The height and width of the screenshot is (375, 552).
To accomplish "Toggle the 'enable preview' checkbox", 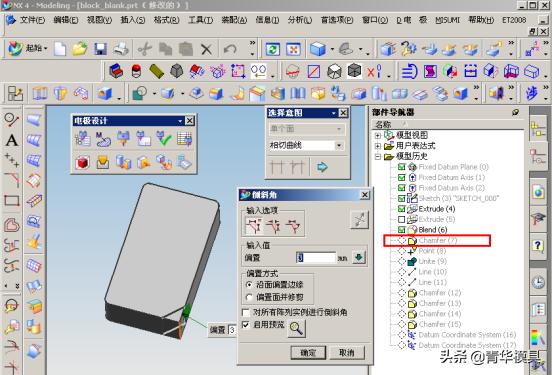I will tap(246, 325).
